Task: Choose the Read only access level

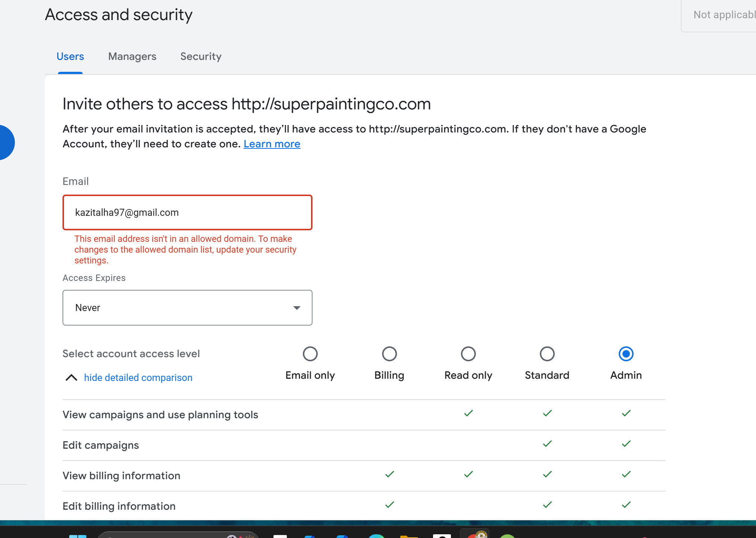Action: pyautogui.click(x=468, y=354)
